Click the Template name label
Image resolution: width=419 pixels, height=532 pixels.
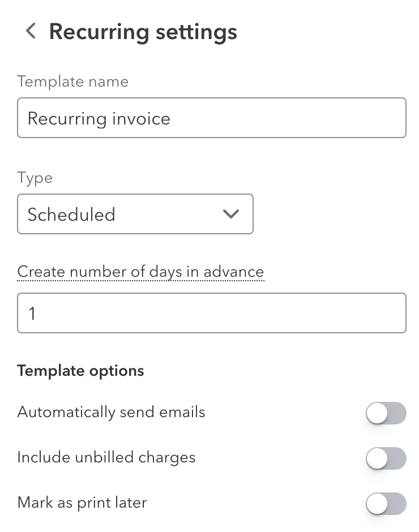click(x=72, y=81)
